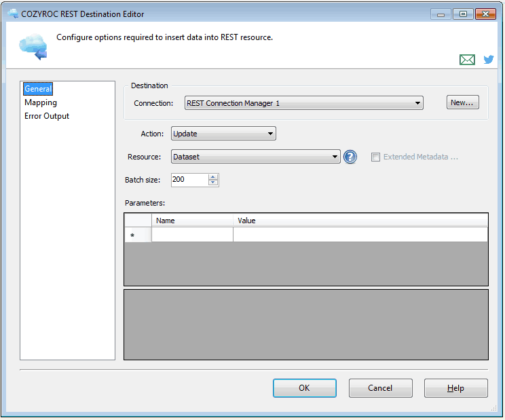Minimize the editor window
This screenshot has width=505, height=420.
(x=441, y=14)
